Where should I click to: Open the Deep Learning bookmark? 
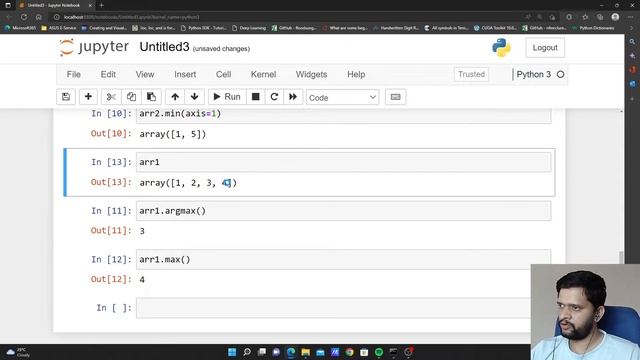249,28
